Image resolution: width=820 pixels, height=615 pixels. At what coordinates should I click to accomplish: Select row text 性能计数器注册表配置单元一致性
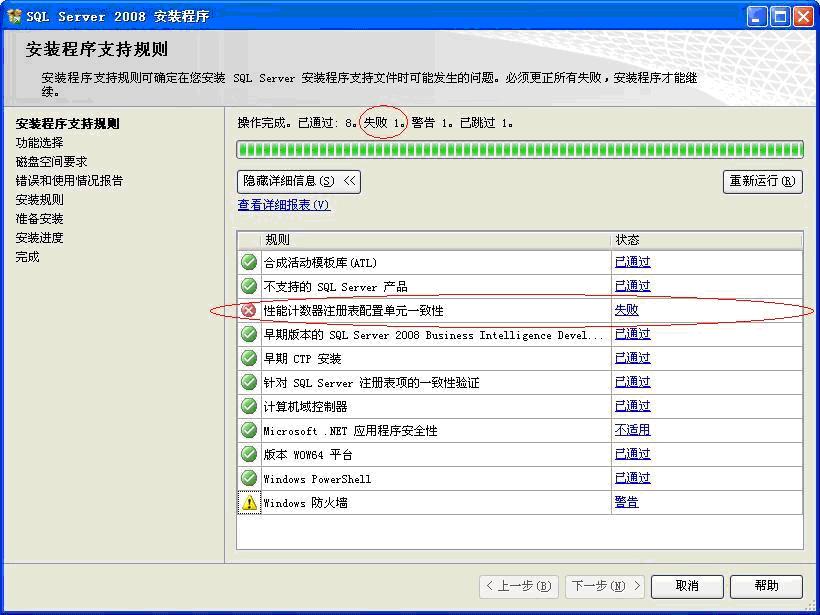354,311
